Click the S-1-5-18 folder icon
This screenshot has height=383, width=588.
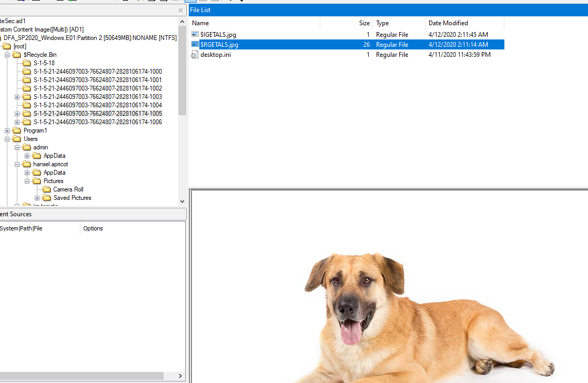coord(27,63)
